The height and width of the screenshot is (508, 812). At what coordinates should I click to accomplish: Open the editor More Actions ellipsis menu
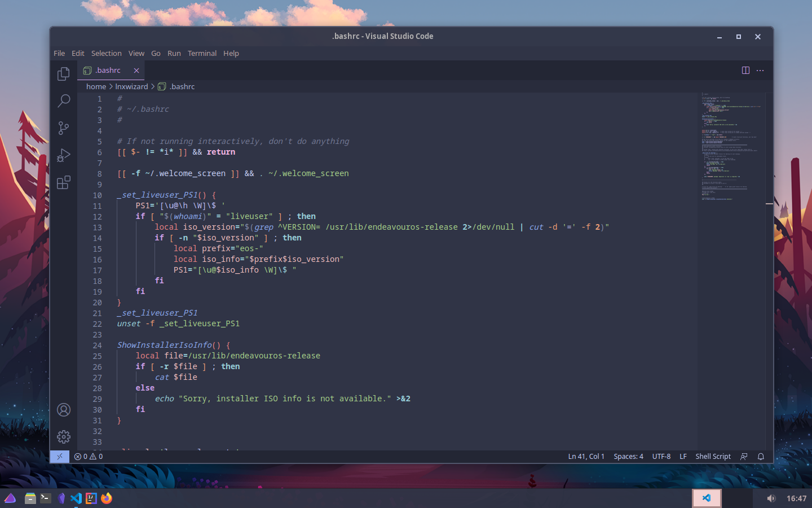point(760,71)
